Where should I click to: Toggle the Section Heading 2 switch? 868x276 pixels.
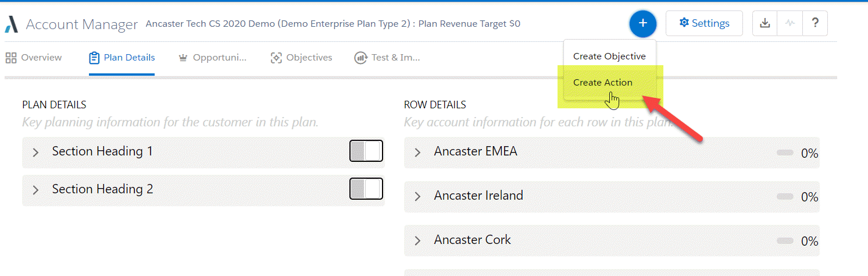click(366, 189)
